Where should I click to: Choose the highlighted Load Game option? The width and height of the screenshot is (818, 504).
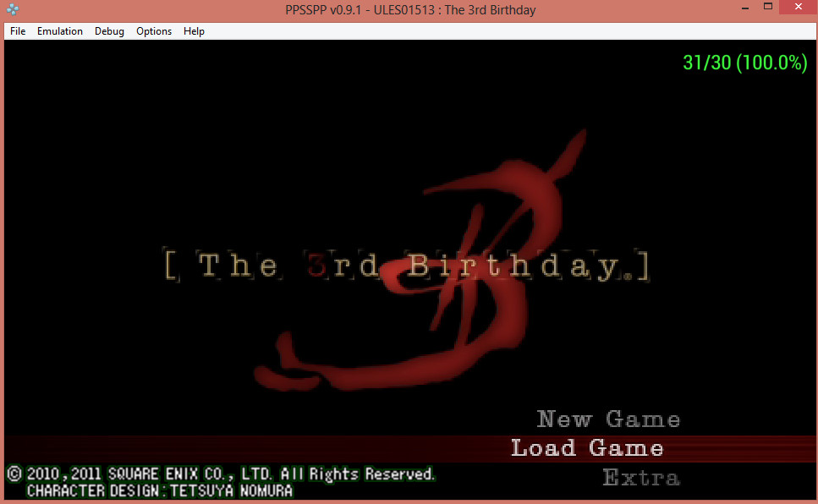587,448
